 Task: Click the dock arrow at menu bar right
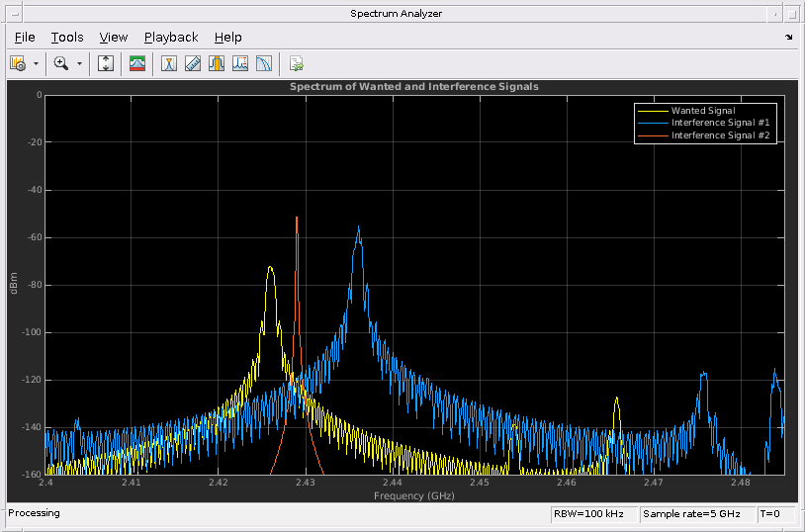click(788, 38)
